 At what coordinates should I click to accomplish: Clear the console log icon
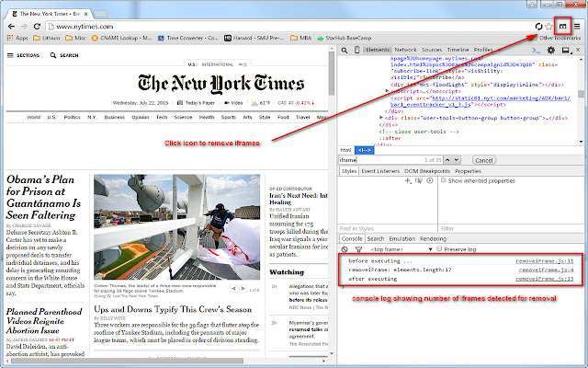coord(345,249)
